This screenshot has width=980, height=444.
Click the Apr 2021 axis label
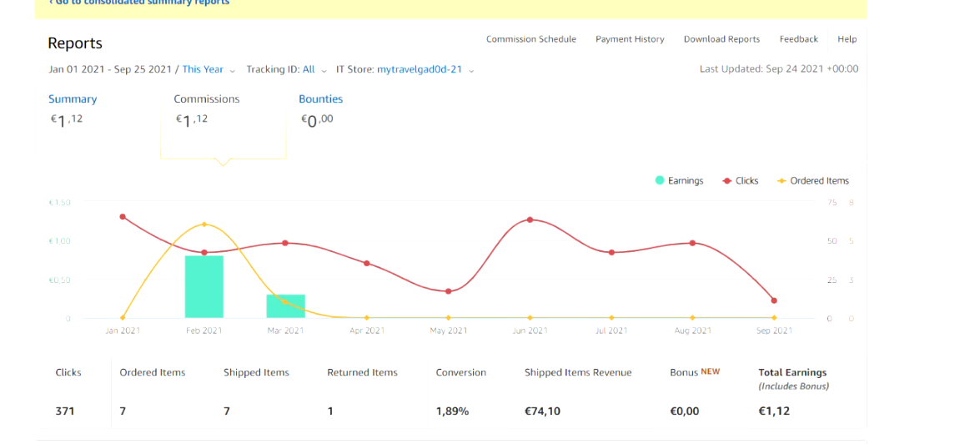367,330
